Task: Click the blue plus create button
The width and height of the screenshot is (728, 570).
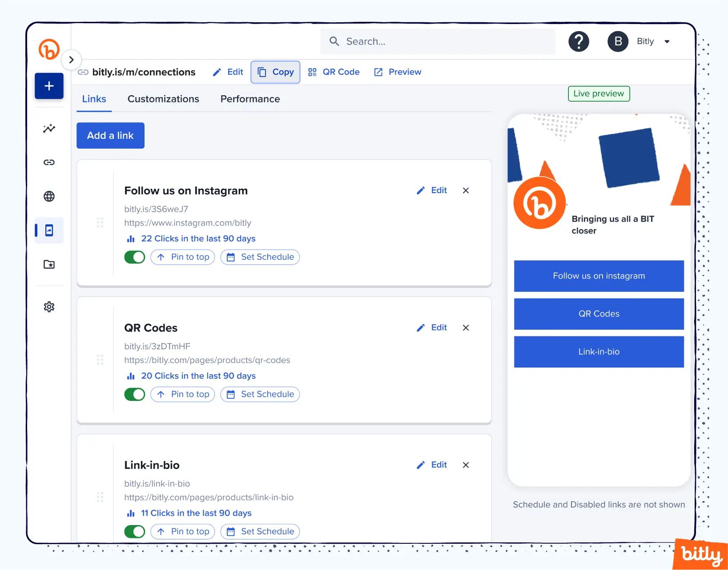Action: tap(49, 86)
